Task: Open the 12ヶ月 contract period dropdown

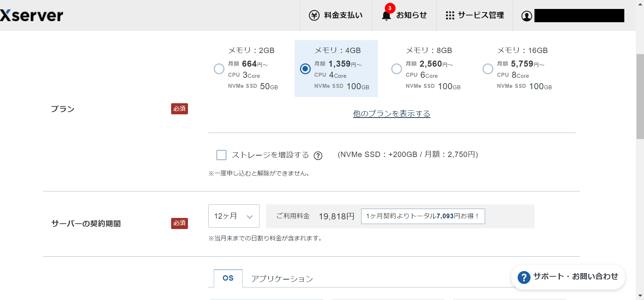Action: 234,216
